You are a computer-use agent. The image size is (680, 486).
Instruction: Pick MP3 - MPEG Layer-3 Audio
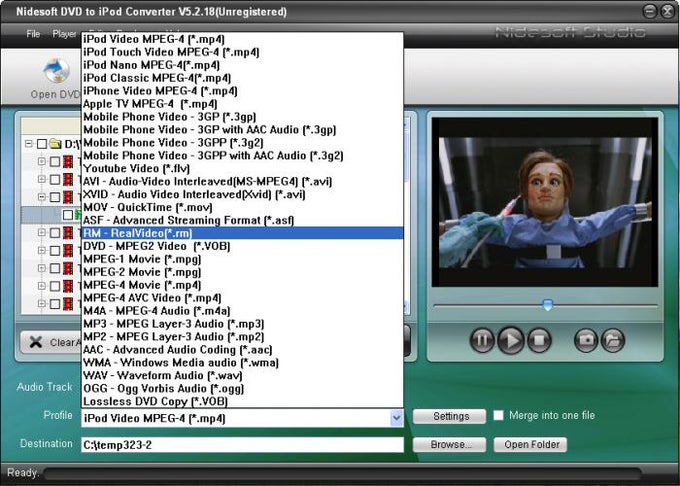point(242,324)
